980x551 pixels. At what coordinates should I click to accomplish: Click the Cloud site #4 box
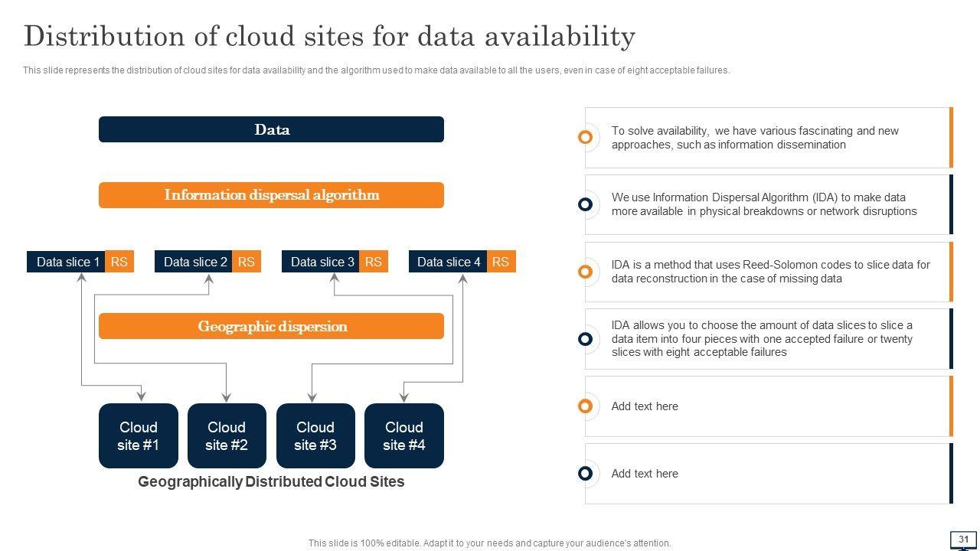pyautogui.click(x=404, y=435)
